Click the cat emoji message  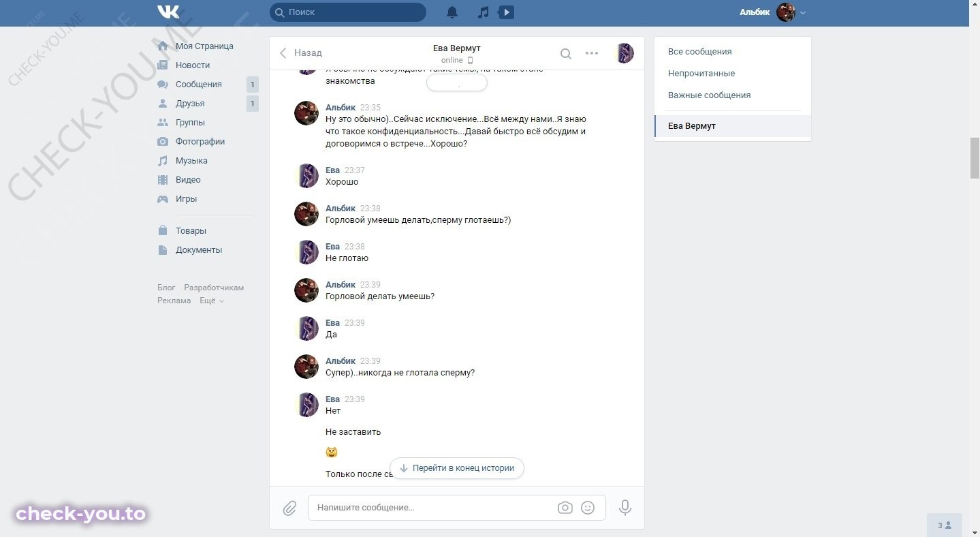click(332, 452)
